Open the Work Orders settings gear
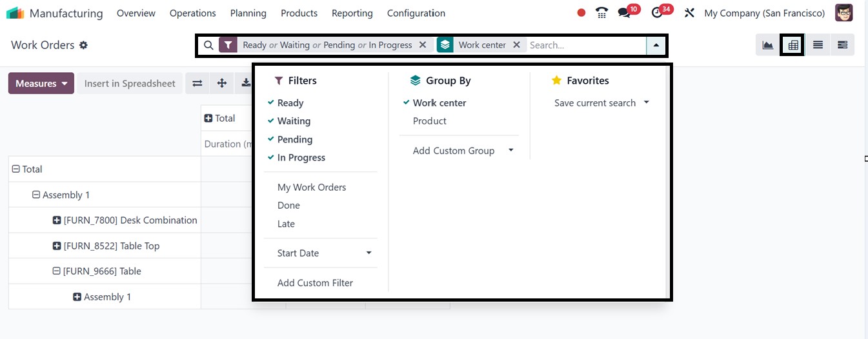 [83, 45]
